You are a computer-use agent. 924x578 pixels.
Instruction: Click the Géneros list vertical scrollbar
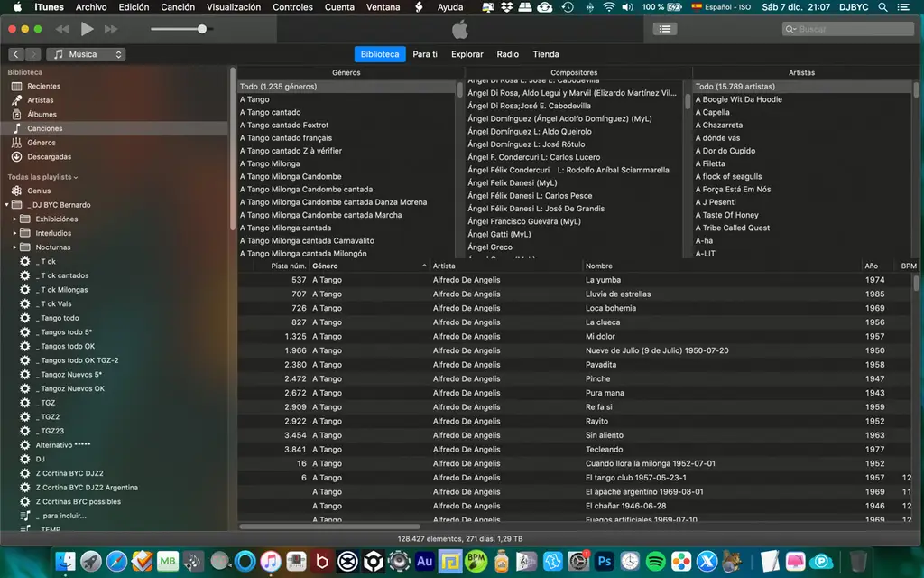(x=459, y=89)
